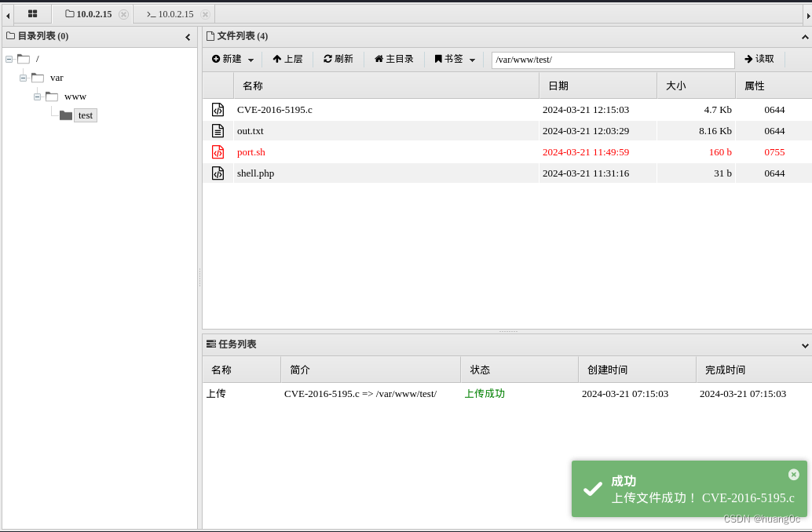
Task: Click green 上传成功 status text
Action: pyautogui.click(x=485, y=393)
